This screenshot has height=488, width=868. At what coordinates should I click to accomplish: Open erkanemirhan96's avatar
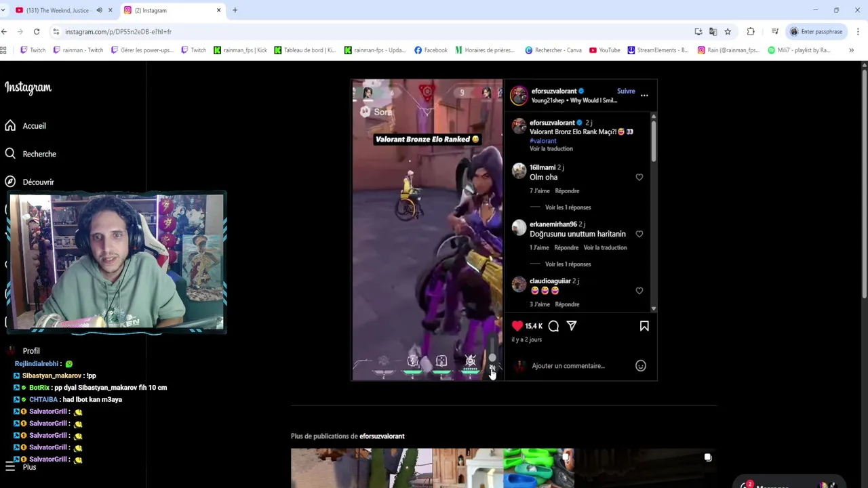point(519,228)
